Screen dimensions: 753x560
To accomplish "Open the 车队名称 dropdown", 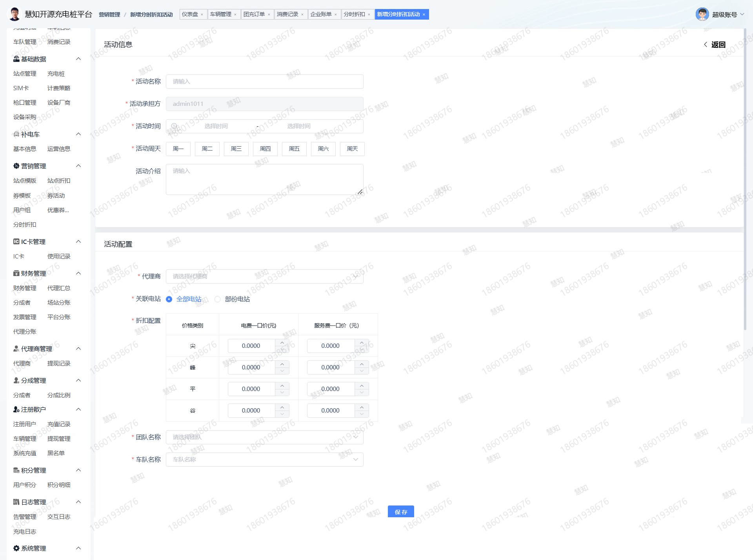I will [264, 460].
